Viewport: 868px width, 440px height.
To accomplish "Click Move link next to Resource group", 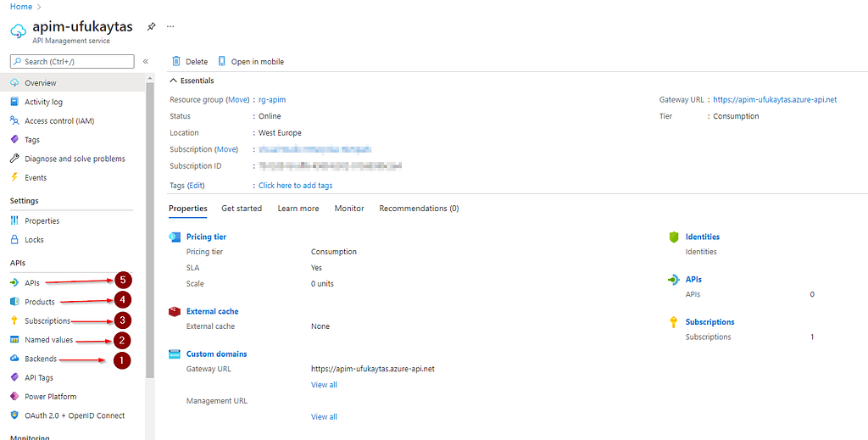I will coord(238,100).
